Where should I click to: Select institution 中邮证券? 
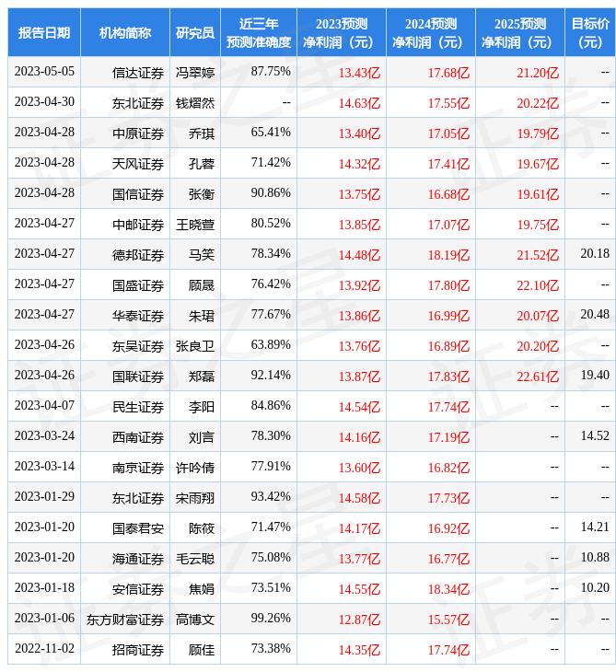138,225
